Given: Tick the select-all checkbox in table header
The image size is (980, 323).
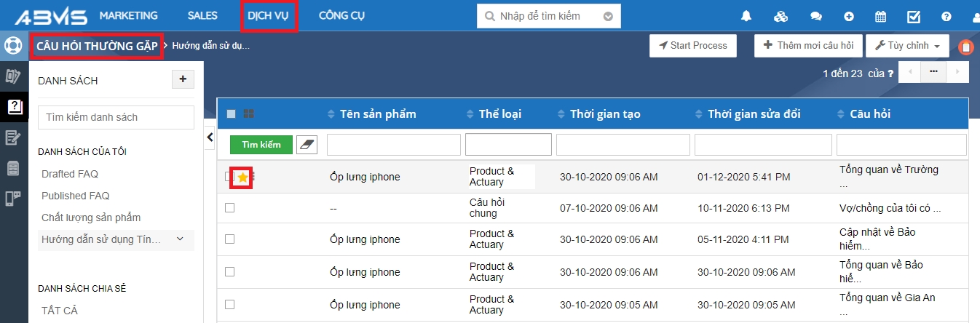Looking at the screenshot, I should tap(231, 113).
